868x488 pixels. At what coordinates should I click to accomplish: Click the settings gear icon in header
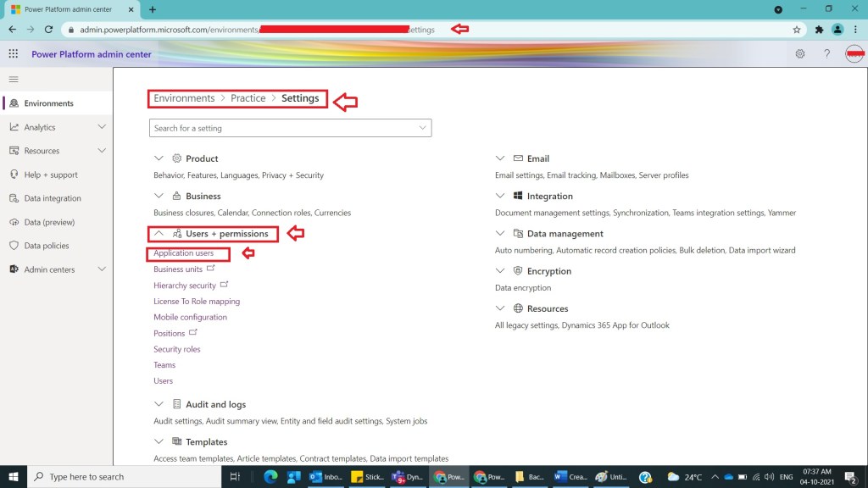[x=799, y=54]
